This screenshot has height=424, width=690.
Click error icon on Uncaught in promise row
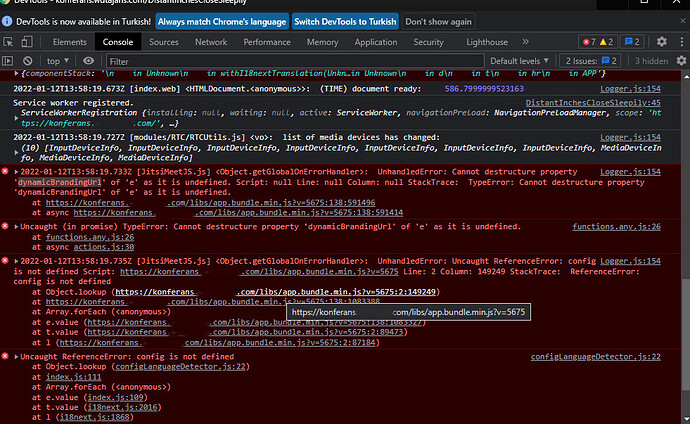pos(5,226)
